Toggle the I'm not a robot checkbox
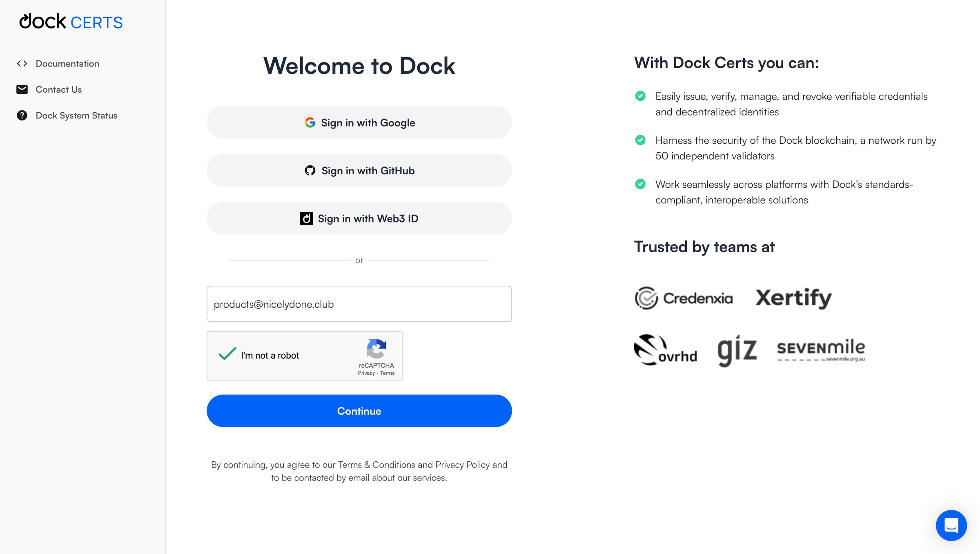Image resolution: width=980 pixels, height=554 pixels. coord(227,354)
